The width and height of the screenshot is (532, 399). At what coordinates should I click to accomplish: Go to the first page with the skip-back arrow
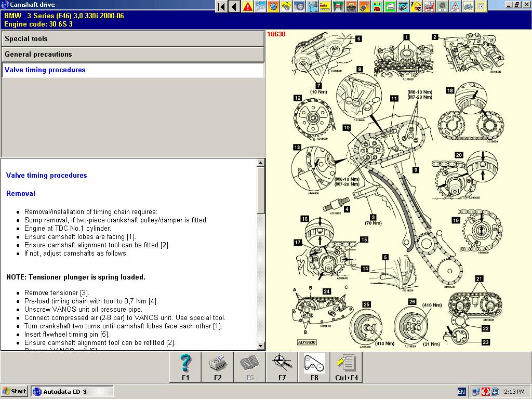[221, 6]
